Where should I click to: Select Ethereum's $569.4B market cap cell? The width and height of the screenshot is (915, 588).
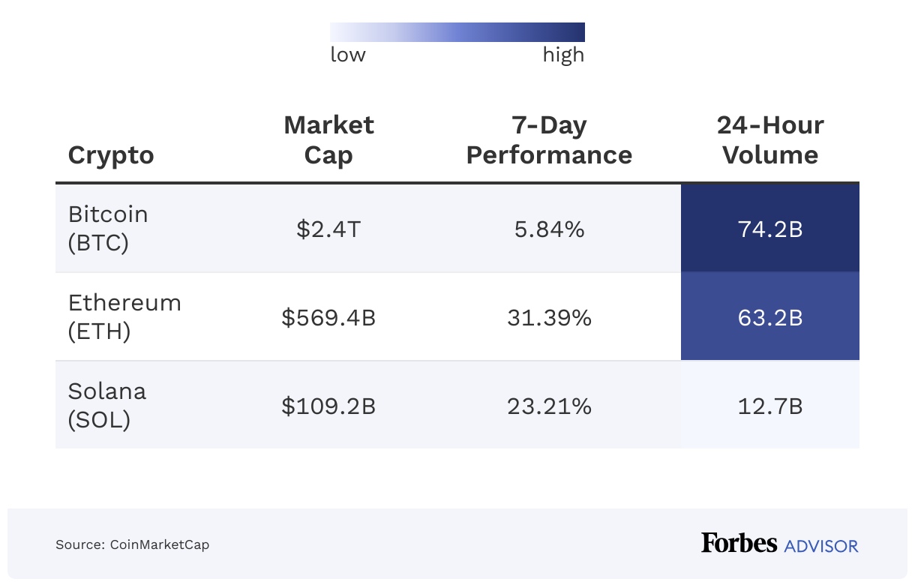pos(328,317)
